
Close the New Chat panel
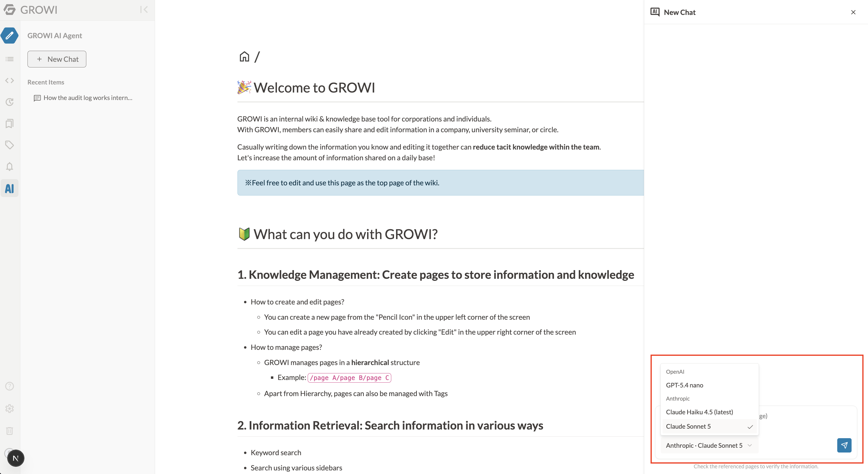(853, 12)
